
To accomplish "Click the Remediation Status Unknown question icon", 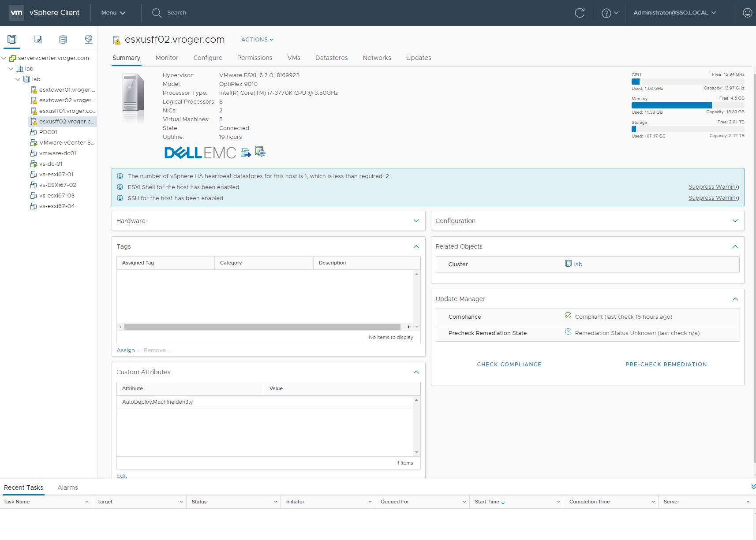I will [x=568, y=332].
